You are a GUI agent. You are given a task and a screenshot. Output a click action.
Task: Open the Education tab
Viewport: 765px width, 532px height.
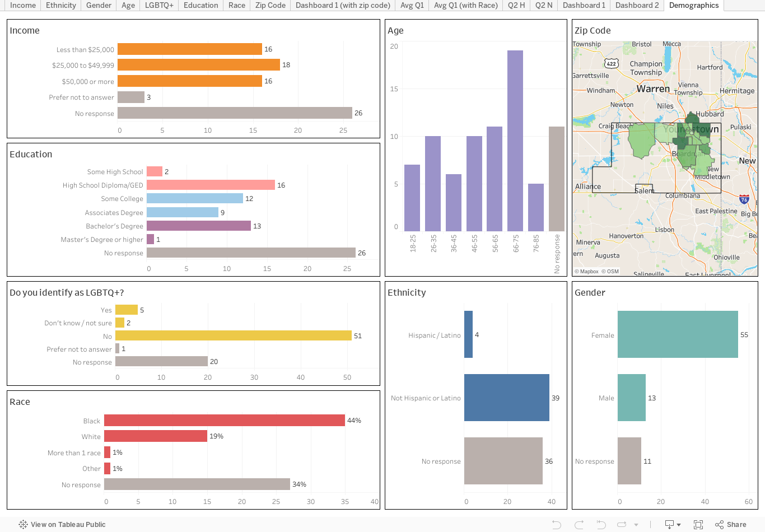coord(201,5)
